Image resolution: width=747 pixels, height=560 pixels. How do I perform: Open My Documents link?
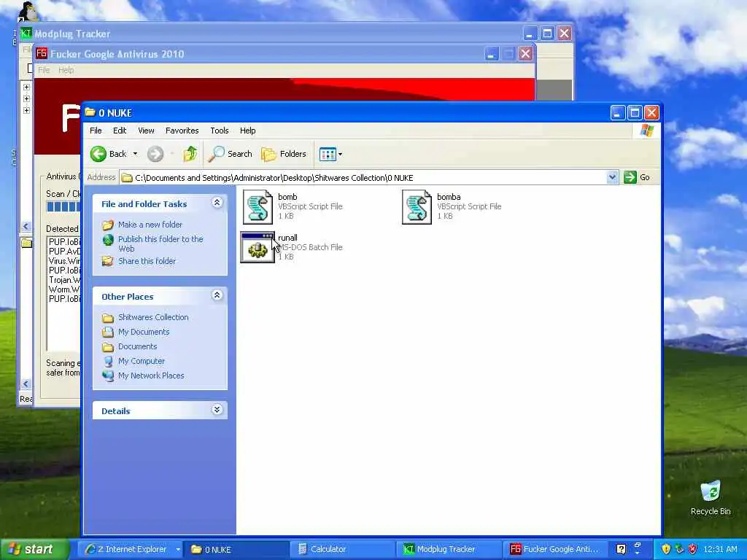tap(144, 332)
